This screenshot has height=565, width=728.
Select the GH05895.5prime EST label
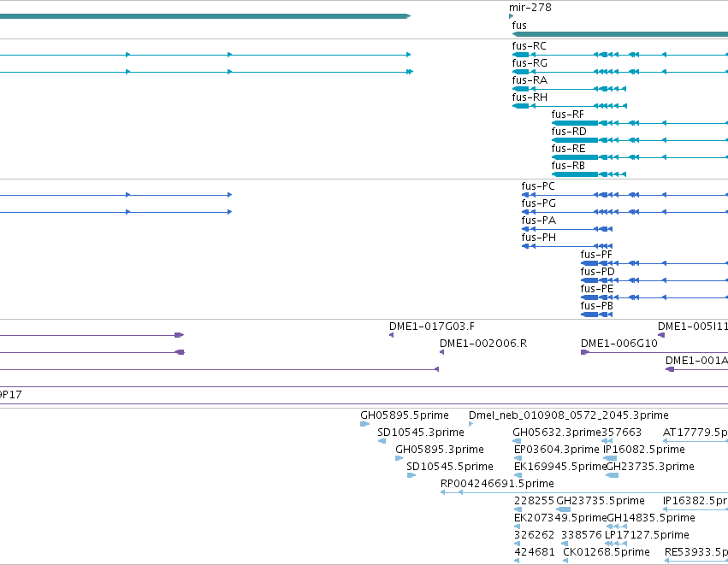coord(405,415)
